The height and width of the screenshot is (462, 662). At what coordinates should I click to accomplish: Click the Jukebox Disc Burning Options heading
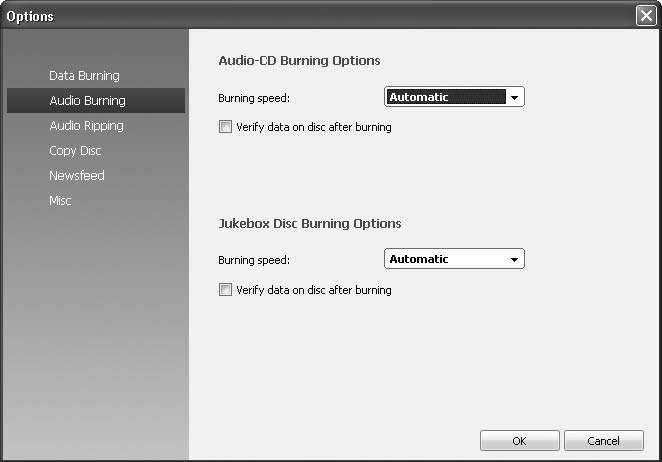[x=309, y=224]
